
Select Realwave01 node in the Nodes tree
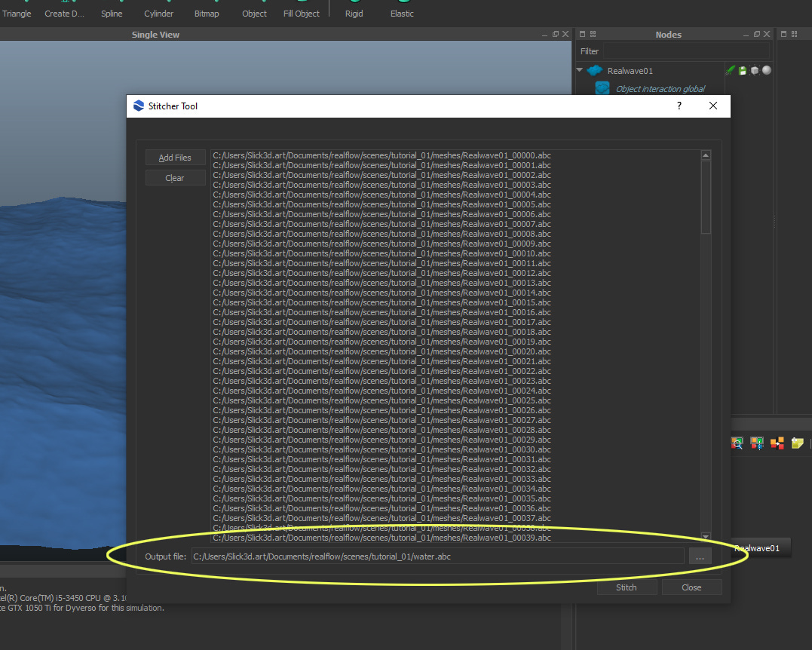630,71
